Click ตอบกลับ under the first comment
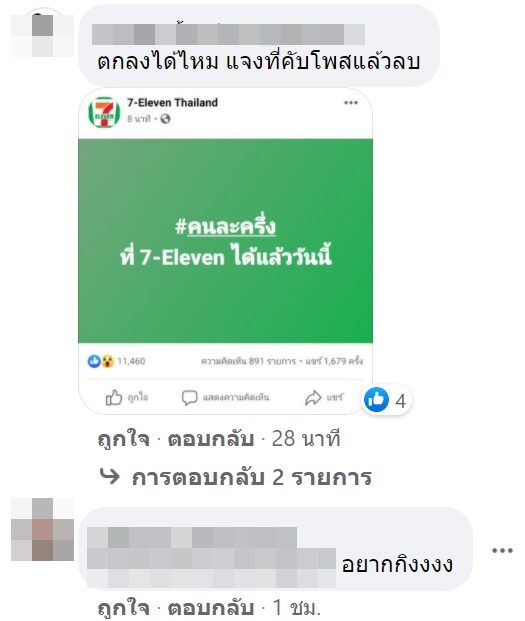This screenshot has height=621, width=525. 211,439
